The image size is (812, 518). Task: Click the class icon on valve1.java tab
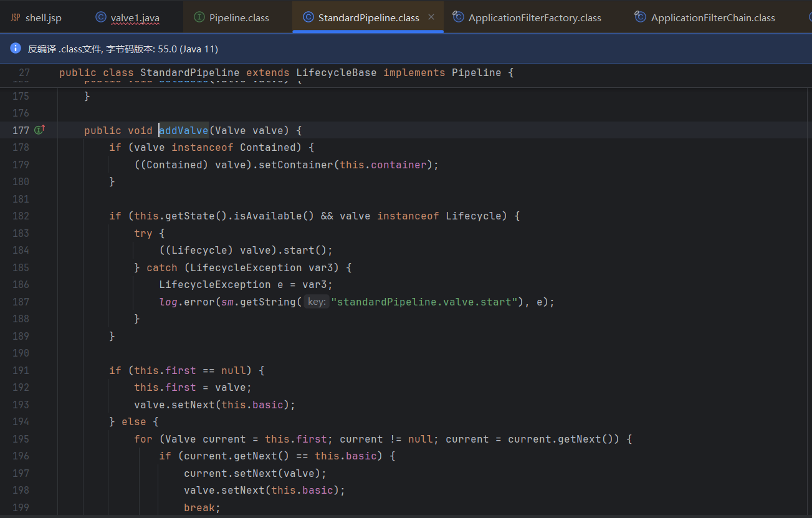pos(100,17)
